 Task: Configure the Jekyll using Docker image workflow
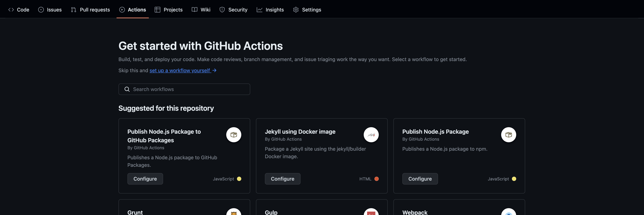pos(282,179)
